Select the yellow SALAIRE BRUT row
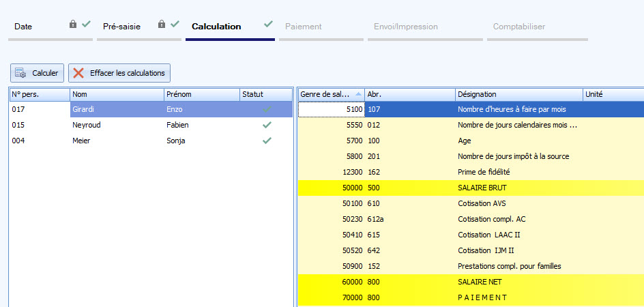 point(482,188)
